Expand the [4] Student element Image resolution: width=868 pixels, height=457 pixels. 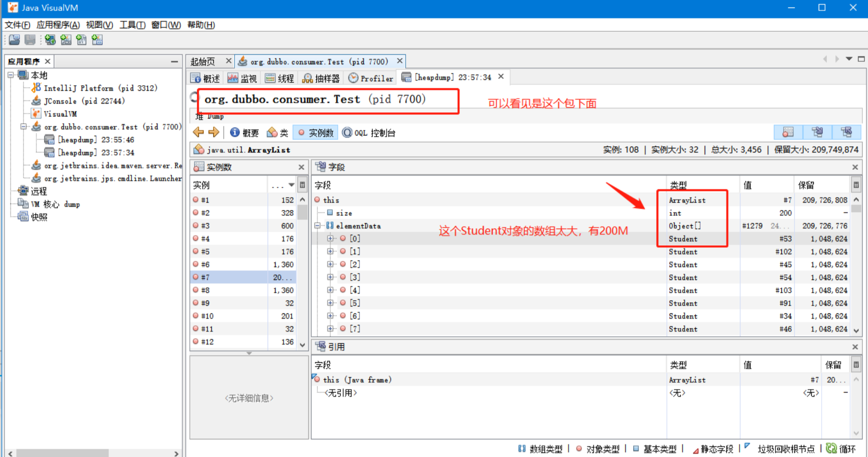330,290
